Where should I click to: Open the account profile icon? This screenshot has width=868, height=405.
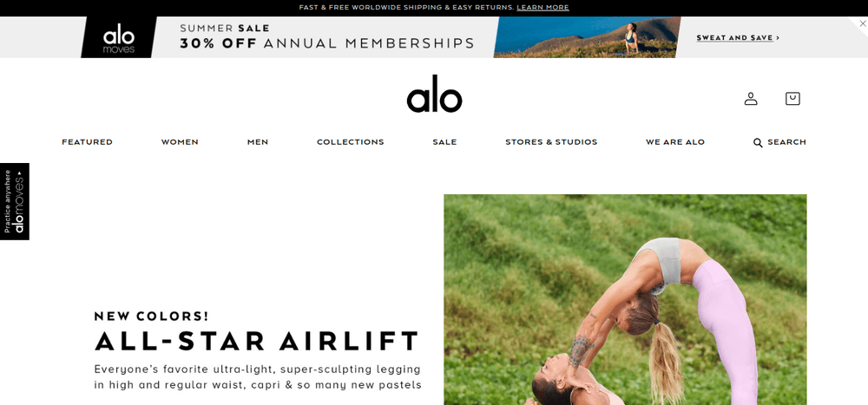751,99
